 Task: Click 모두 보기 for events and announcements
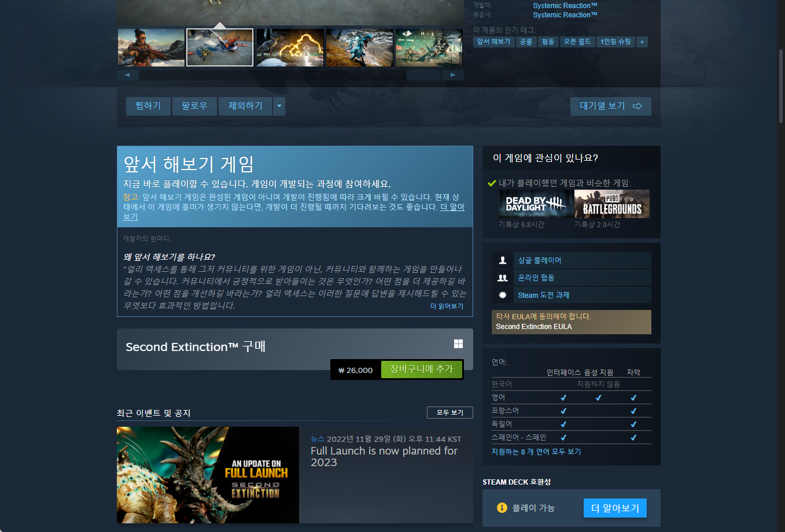pyautogui.click(x=450, y=412)
